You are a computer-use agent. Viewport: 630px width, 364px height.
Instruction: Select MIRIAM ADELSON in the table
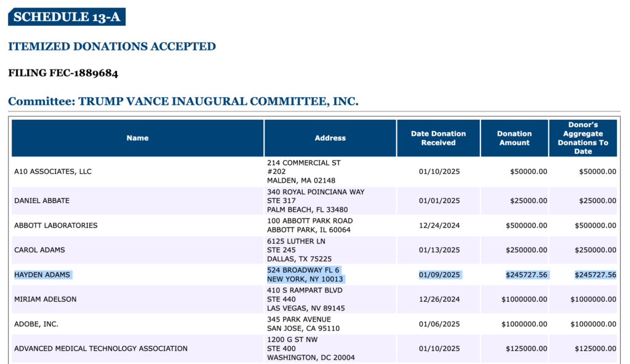(44, 299)
